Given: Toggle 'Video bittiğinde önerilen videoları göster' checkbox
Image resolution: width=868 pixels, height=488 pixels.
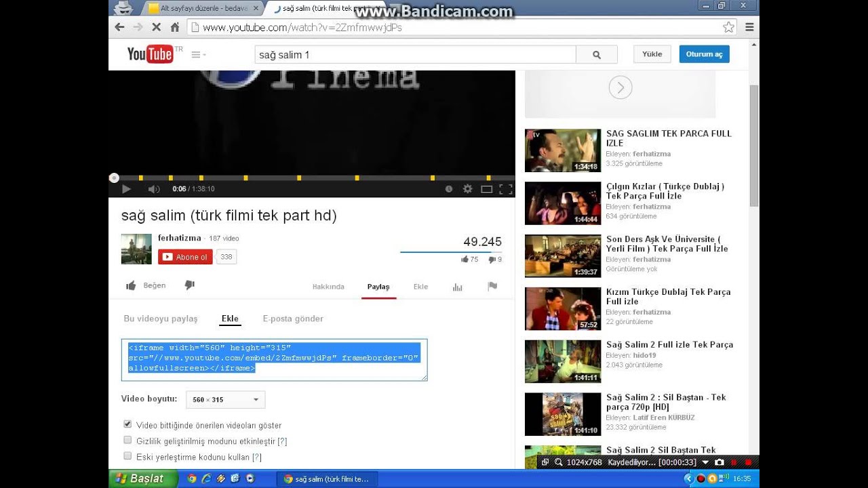Looking at the screenshot, I should [x=127, y=424].
